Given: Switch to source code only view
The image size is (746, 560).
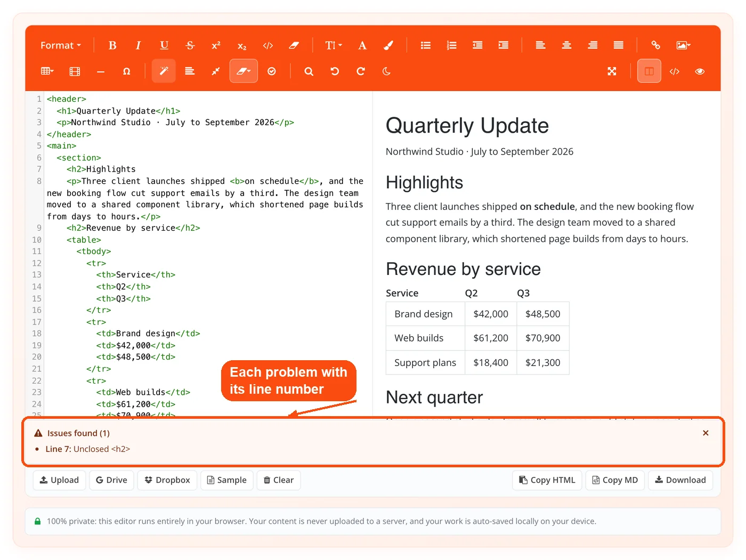Looking at the screenshot, I should pos(675,71).
